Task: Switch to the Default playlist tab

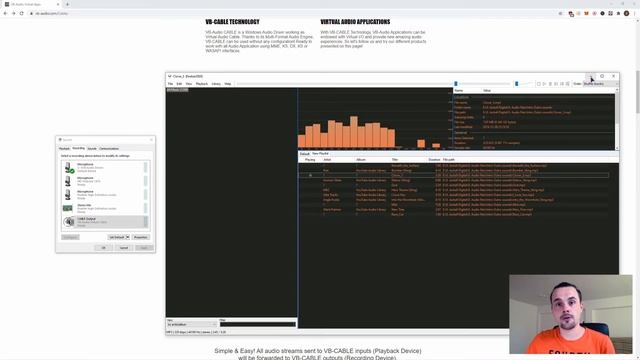Action: 304,154
